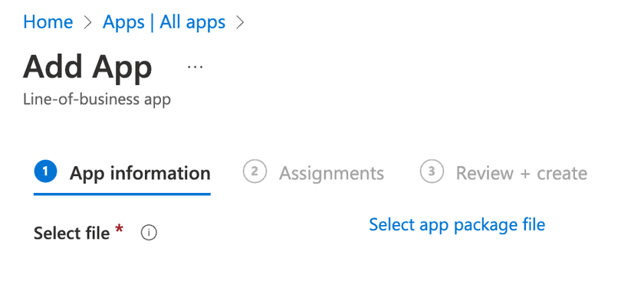Select the step 3 numbered circle

(432, 171)
